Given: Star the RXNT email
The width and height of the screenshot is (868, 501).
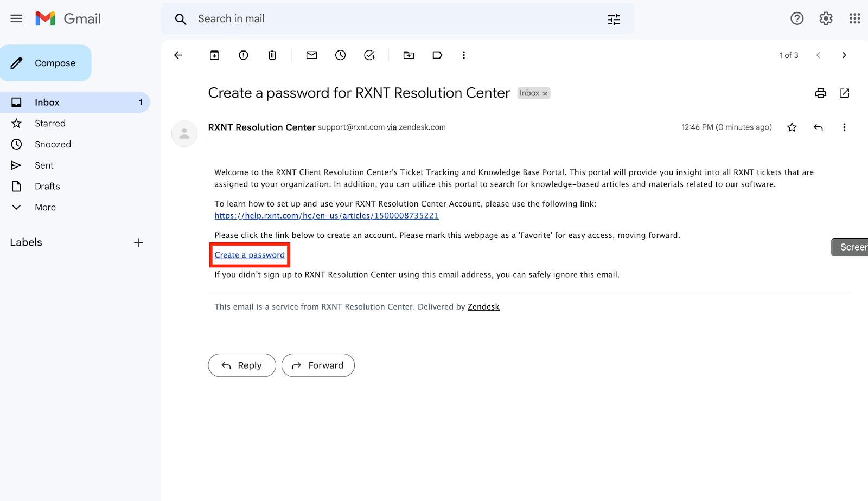Looking at the screenshot, I should 792,127.
